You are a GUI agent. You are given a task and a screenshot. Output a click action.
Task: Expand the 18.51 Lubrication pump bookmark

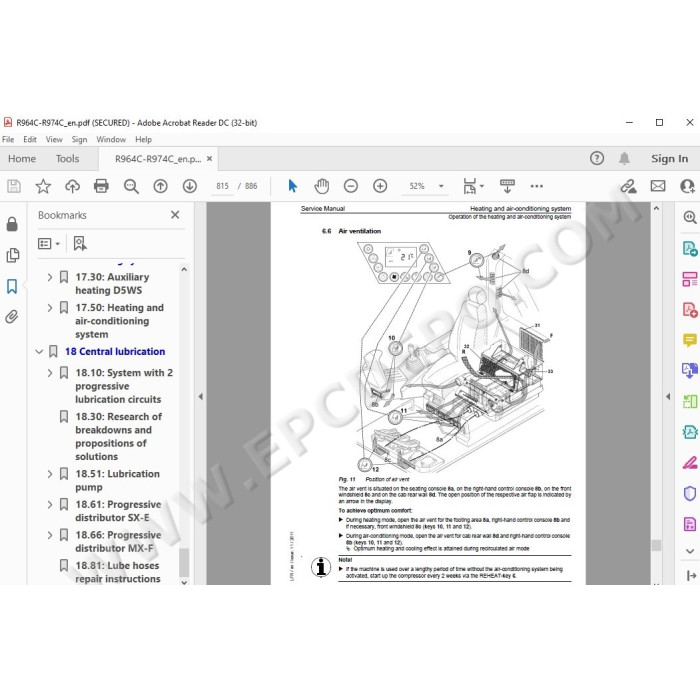50,474
